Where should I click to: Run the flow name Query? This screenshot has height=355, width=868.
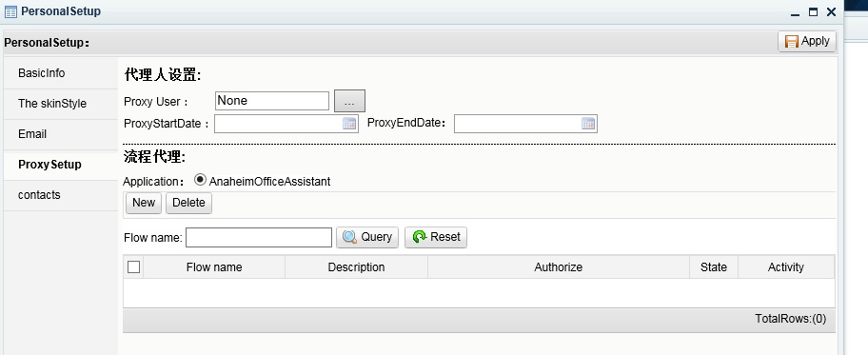pos(367,237)
